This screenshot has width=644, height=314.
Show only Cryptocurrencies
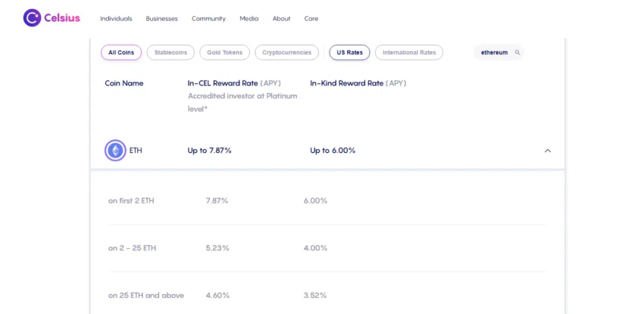click(x=286, y=52)
